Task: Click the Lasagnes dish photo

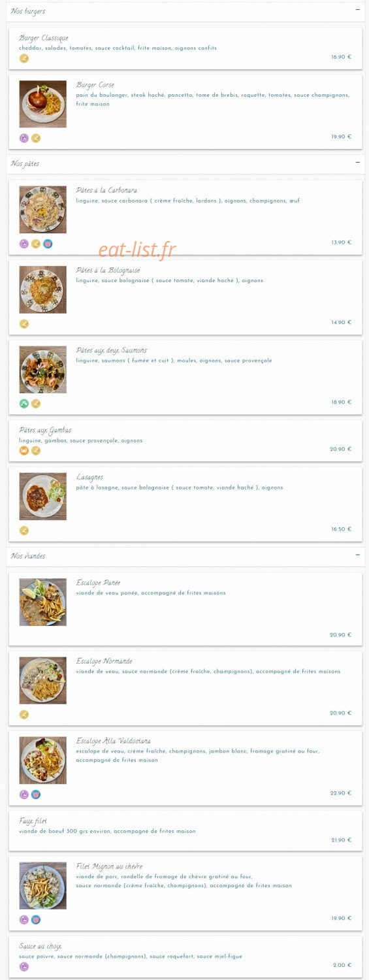Action: pos(43,497)
